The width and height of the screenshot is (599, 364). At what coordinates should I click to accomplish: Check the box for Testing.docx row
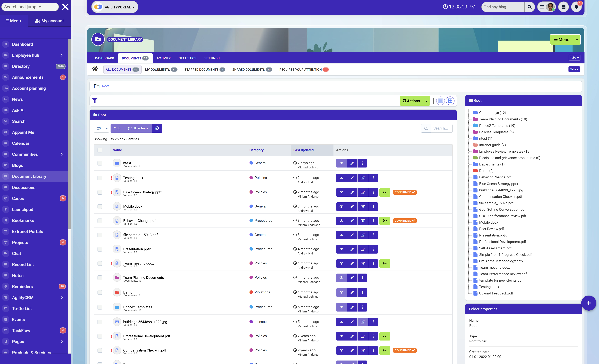(x=100, y=178)
